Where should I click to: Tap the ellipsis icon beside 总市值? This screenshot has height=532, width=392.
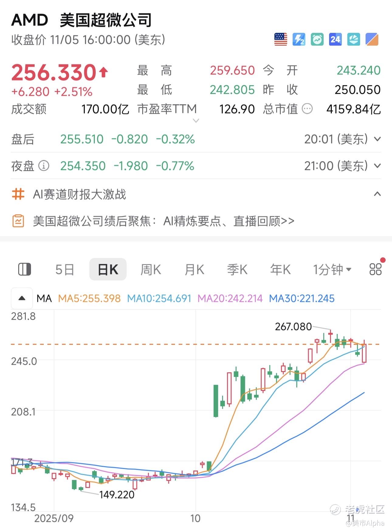(307, 109)
